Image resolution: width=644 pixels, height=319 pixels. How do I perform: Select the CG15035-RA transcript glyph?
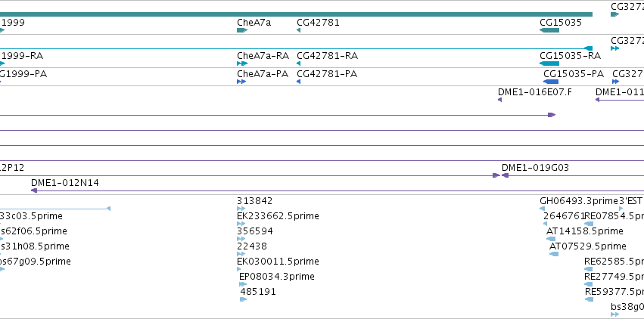[549, 63]
